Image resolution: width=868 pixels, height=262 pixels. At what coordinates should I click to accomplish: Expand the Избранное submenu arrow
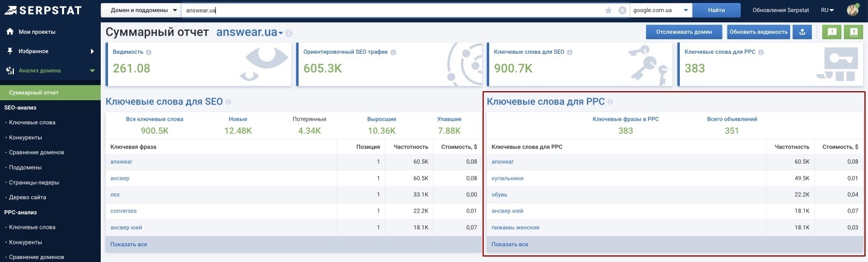(92, 51)
